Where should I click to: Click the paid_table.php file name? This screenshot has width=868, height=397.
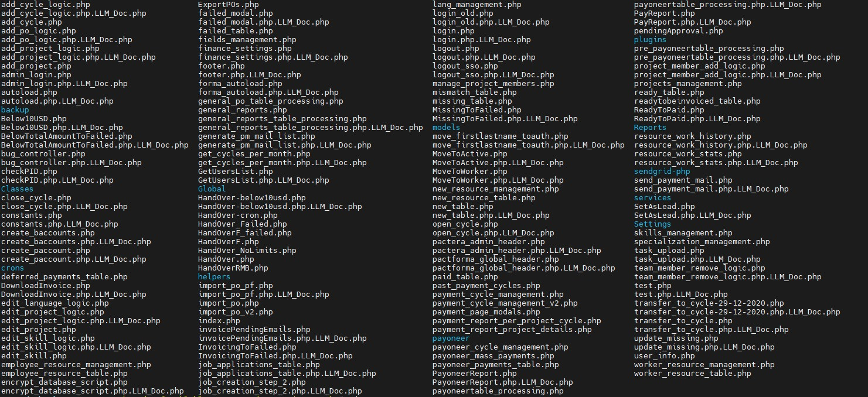click(465, 277)
